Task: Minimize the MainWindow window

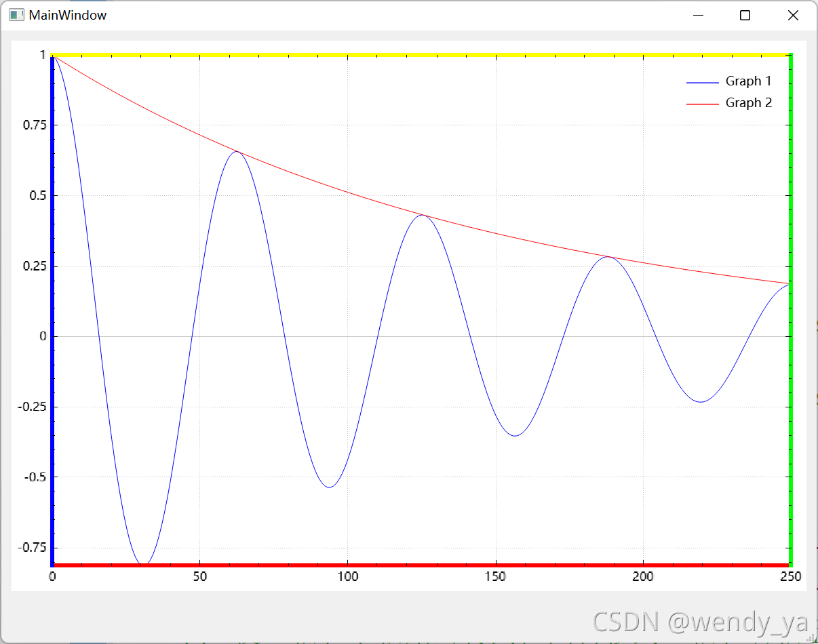Action: [x=699, y=15]
